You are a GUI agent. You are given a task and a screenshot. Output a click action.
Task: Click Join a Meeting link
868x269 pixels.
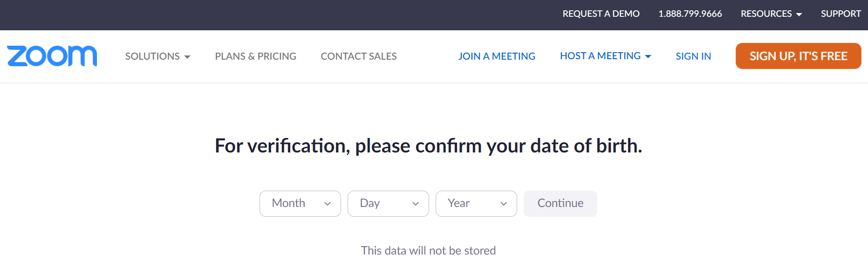(x=497, y=56)
